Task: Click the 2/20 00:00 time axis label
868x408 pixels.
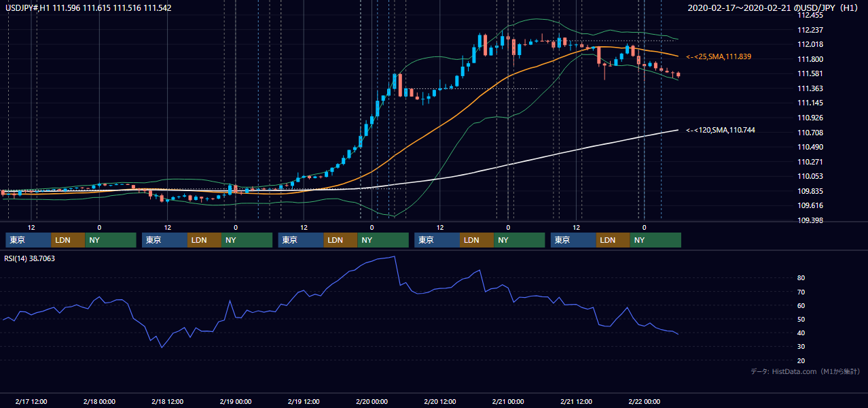Action: pyautogui.click(x=372, y=402)
